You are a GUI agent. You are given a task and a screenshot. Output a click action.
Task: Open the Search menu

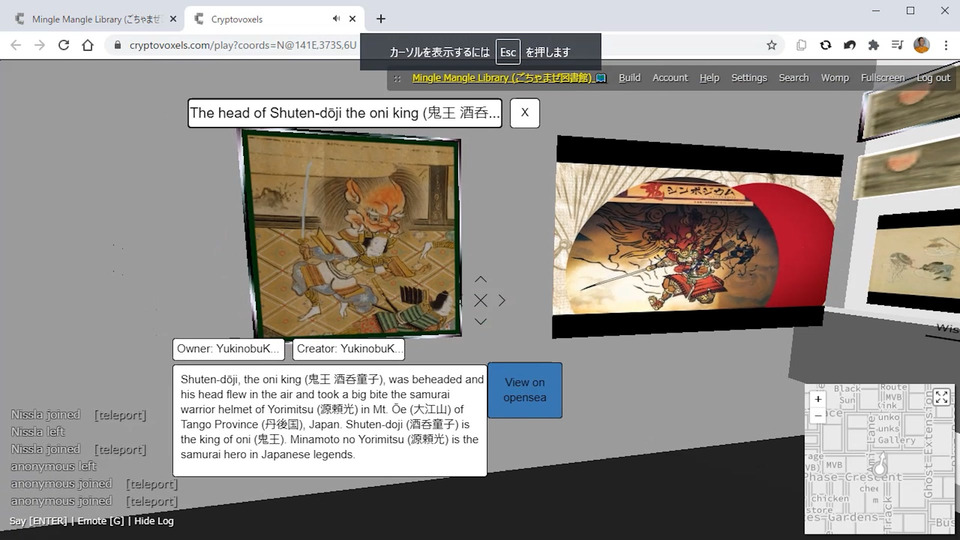tap(793, 78)
